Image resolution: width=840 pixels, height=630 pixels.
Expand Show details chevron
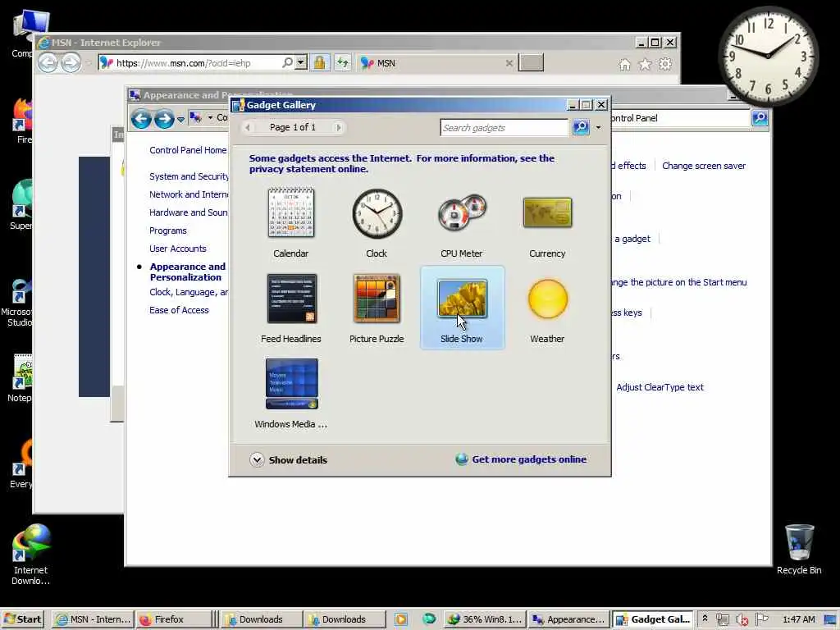tap(257, 459)
